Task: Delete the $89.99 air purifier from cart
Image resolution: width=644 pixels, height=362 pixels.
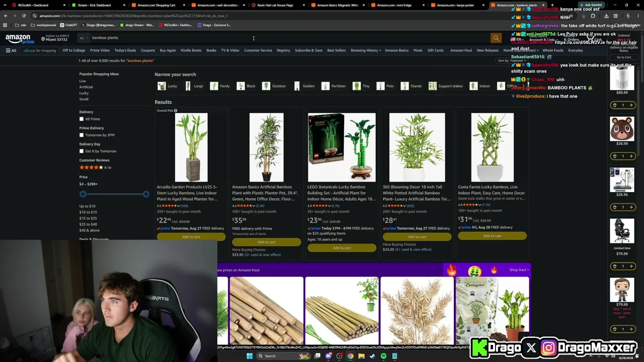Action: pos(614,105)
